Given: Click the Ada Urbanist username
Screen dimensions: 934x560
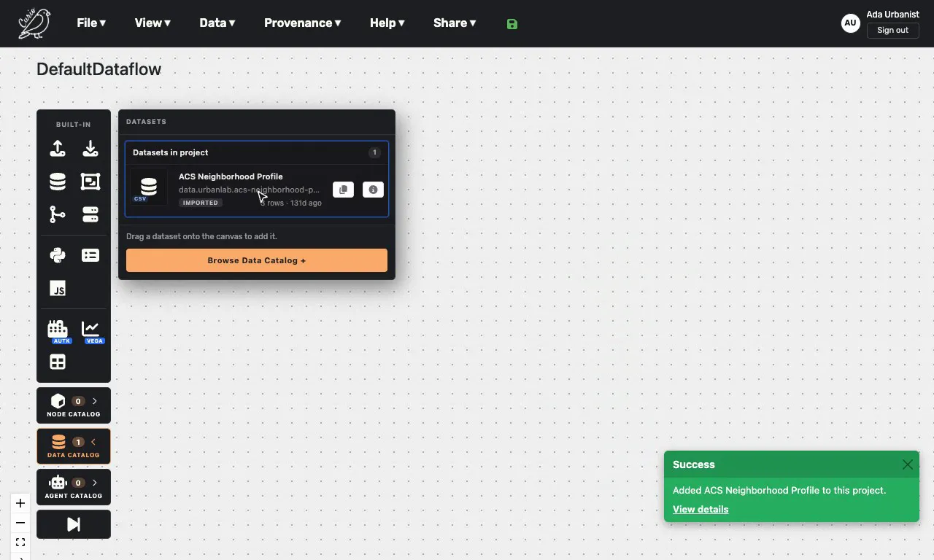Looking at the screenshot, I should pyautogui.click(x=892, y=14).
